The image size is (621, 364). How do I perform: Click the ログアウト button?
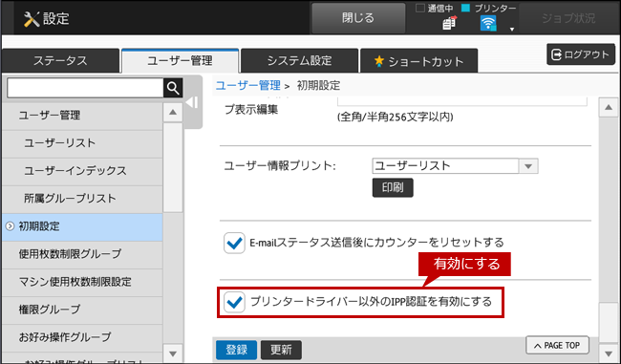pos(581,54)
